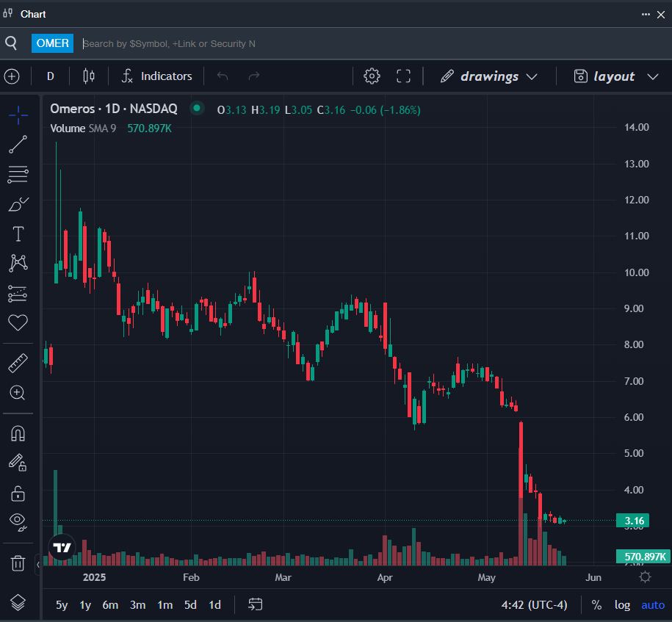
Task: Set the date range to 1y
Action: tap(85, 605)
